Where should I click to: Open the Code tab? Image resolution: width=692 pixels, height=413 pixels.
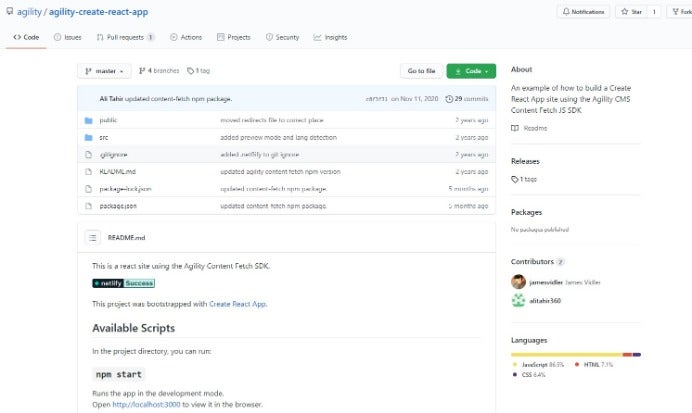point(26,37)
